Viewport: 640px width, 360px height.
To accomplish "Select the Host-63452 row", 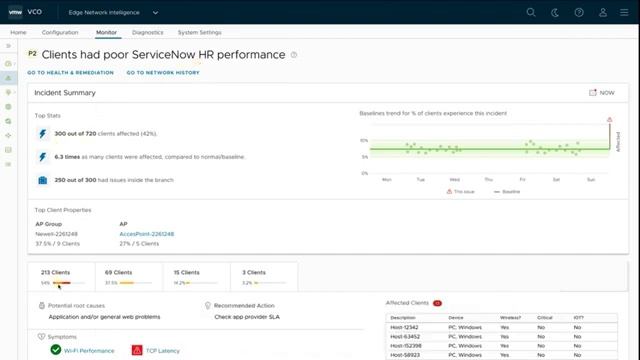I will pos(501,337).
